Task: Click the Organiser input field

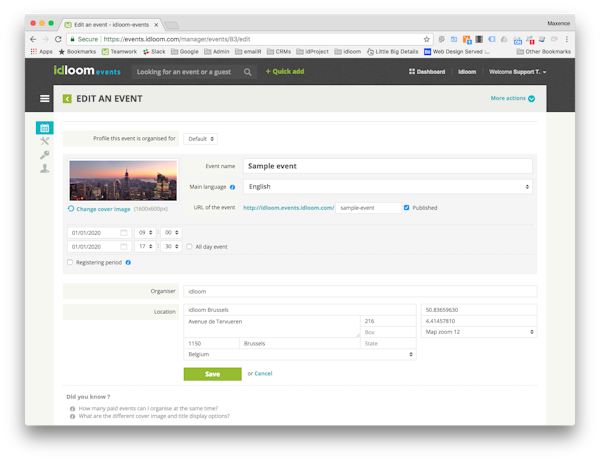Action: pyautogui.click(x=360, y=292)
